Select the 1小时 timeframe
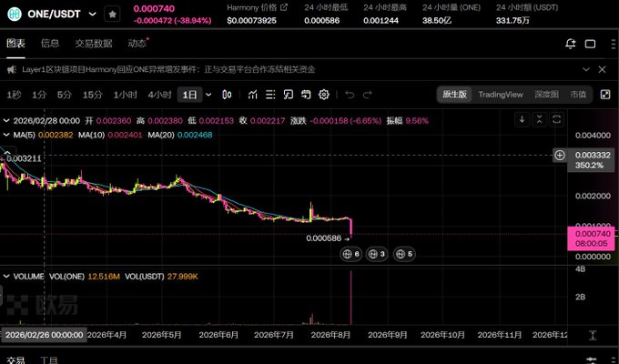Viewport: 619px width, 364px height. 125,95
